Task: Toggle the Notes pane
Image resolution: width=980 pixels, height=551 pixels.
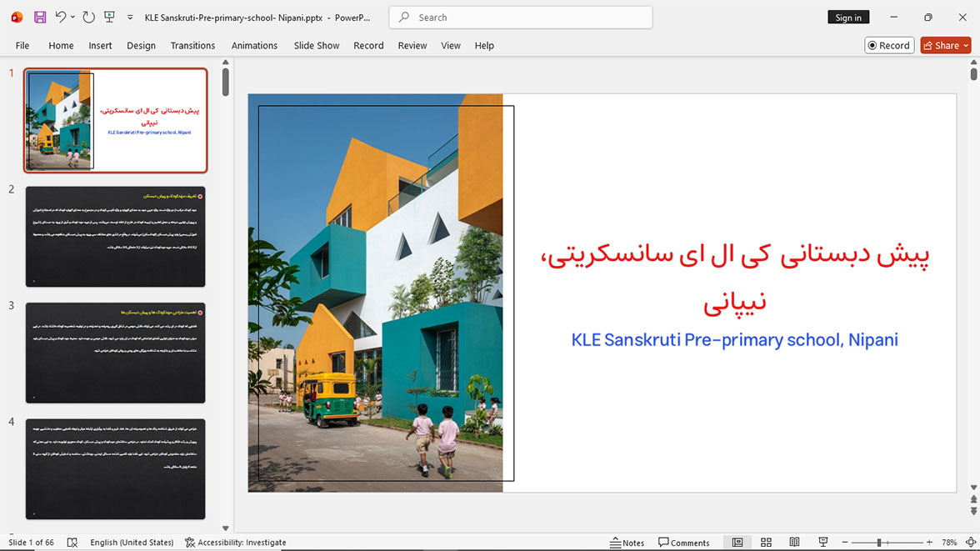Action: point(627,542)
